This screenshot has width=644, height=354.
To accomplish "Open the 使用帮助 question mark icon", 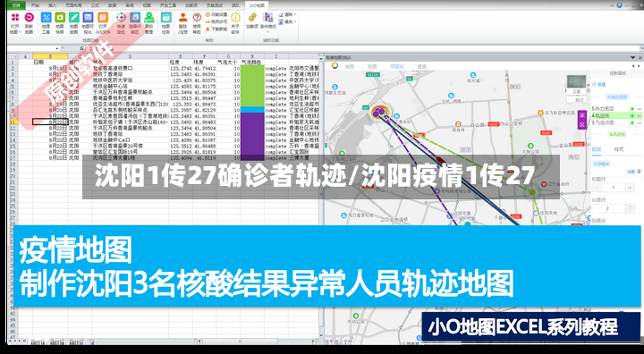I will [x=197, y=17].
